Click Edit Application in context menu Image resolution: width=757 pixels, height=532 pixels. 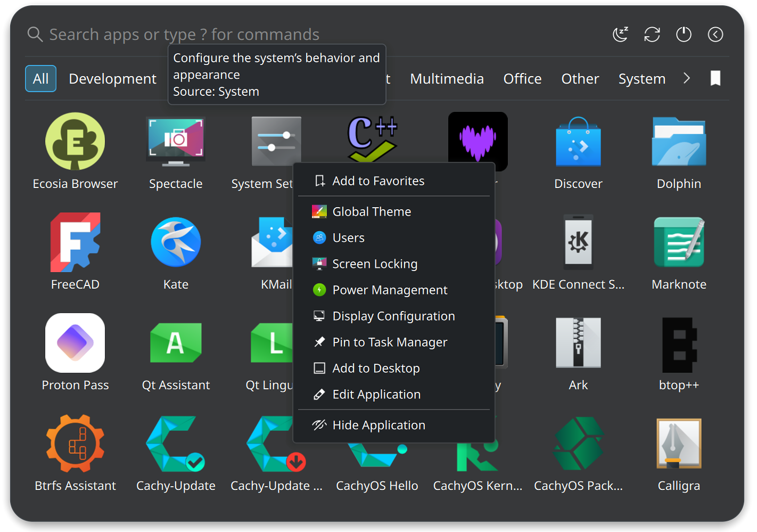coord(394,394)
